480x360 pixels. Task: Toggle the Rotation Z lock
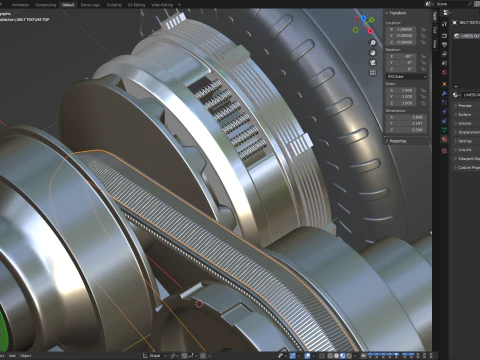pyautogui.click(x=423, y=69)
